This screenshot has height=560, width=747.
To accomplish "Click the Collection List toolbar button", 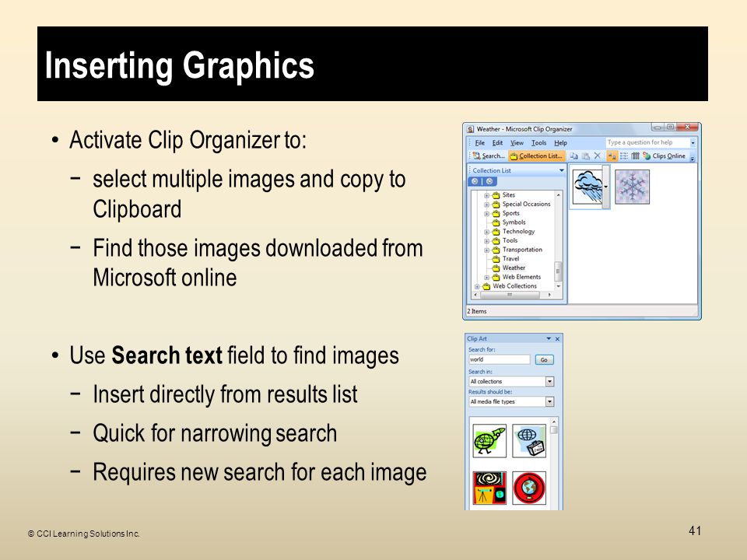I will click(536, 156).
